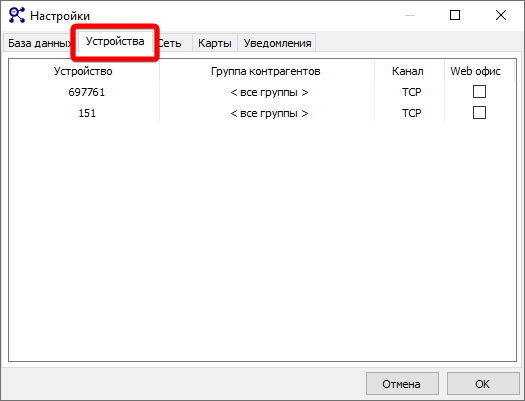Open the Уведомления tab
This screenshot has width=525, height=401.
click(x=277, y=43)
